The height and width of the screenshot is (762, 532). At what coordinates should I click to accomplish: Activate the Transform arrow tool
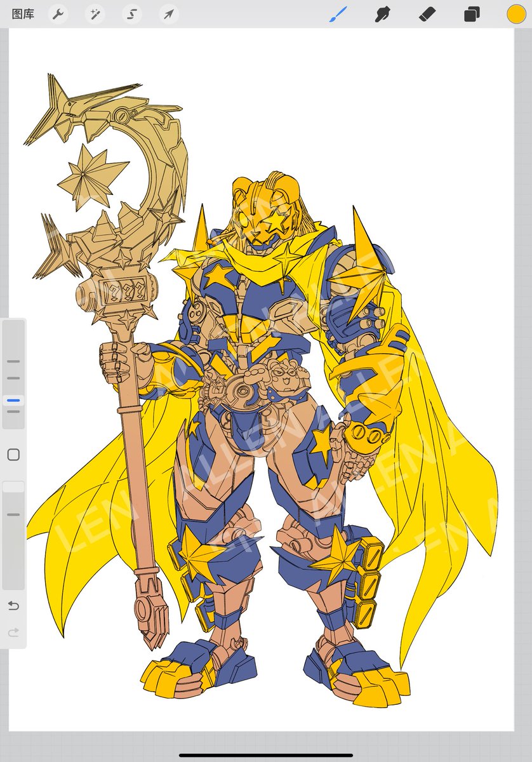tap(168, 14)
